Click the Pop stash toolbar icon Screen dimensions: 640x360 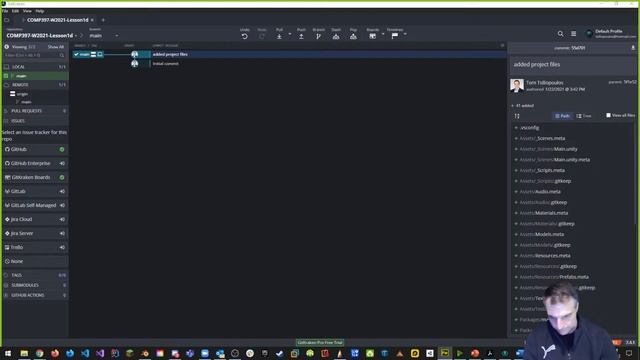[x=353, y=36]
